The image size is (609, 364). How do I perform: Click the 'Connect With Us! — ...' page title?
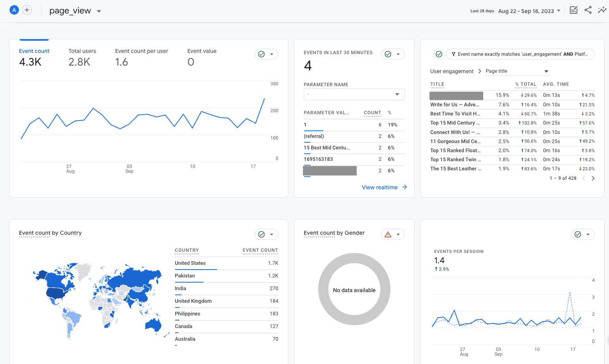[x=455, y=132]
